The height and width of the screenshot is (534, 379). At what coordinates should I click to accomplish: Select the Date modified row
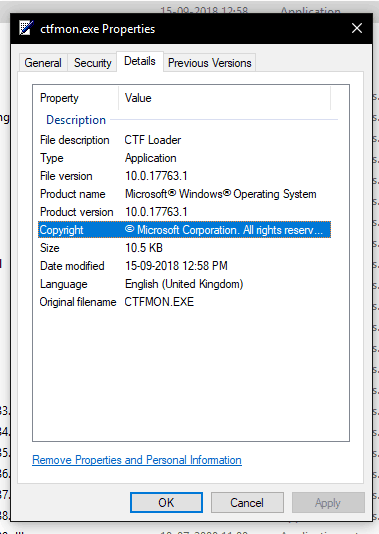184,266
